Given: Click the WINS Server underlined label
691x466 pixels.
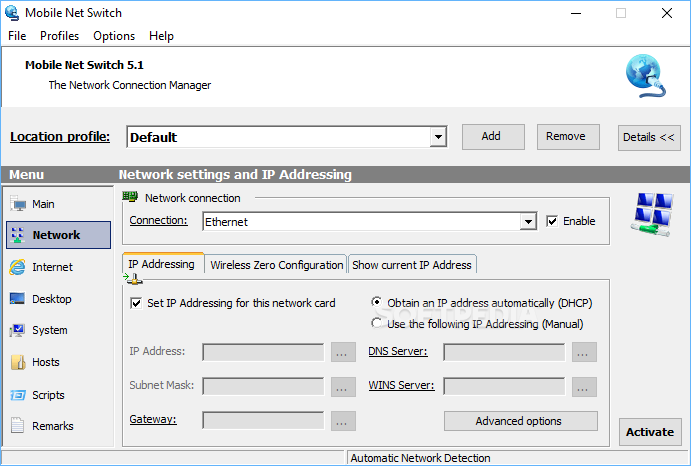Looking at the screenshot, I should (401, 385).
